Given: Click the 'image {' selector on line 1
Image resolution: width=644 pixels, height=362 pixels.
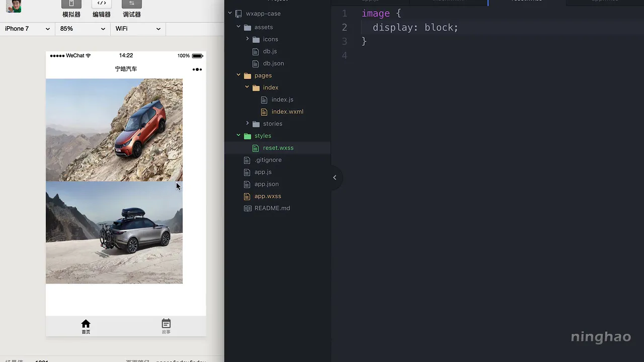Looking at the screenshot, I should click(381, 14).
